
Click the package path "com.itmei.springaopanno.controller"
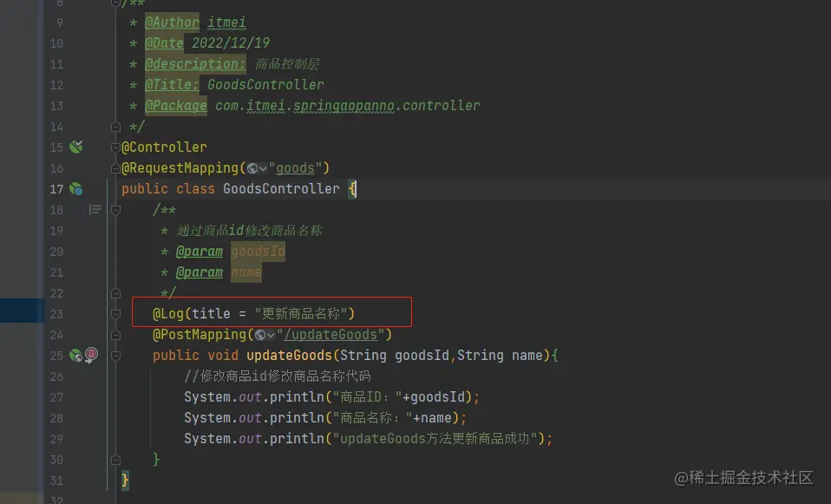point(348,106)
